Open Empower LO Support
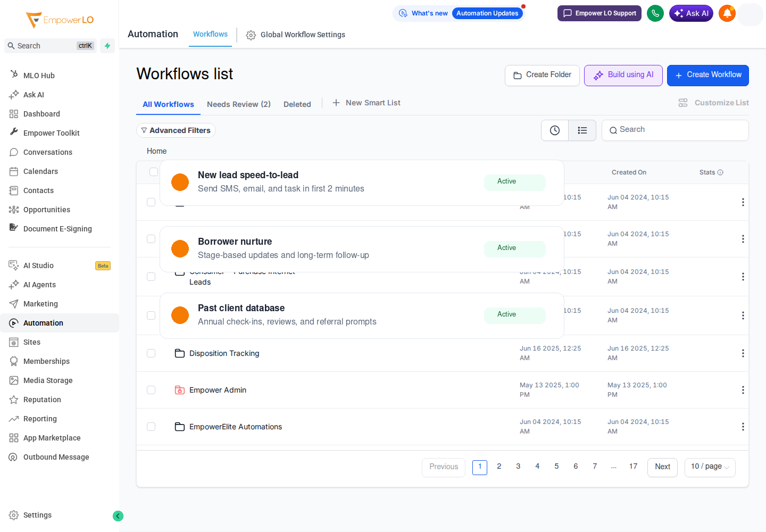Screen dimensions: 766x532 click(600, 13)
